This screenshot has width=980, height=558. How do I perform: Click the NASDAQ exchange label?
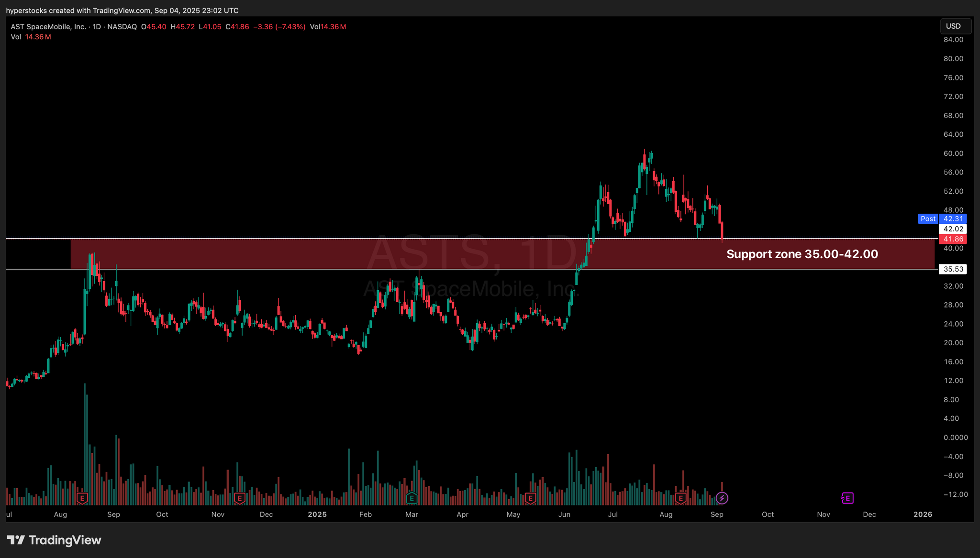[122, 27]
